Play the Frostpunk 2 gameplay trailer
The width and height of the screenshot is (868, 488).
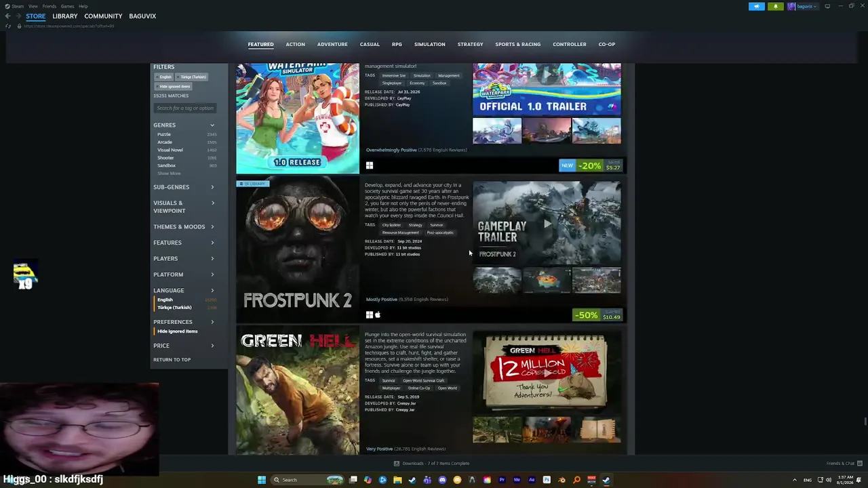pos(547,222)
